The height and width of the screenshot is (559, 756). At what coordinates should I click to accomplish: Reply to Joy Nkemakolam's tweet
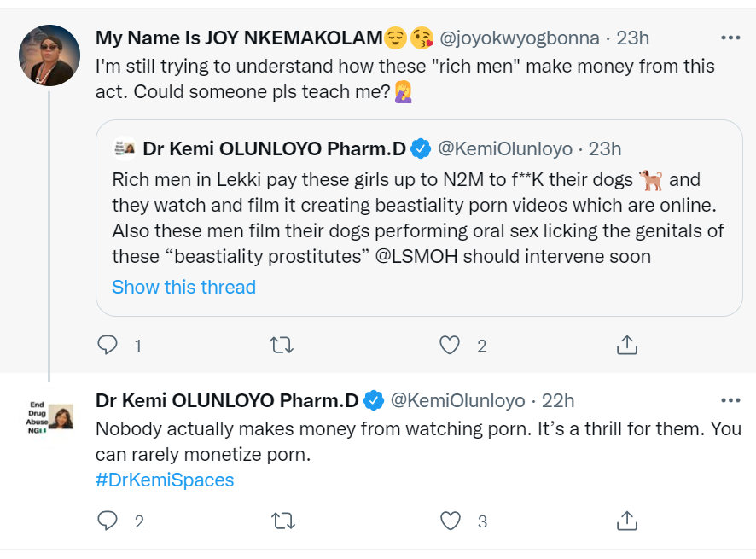tap(108, 345)
